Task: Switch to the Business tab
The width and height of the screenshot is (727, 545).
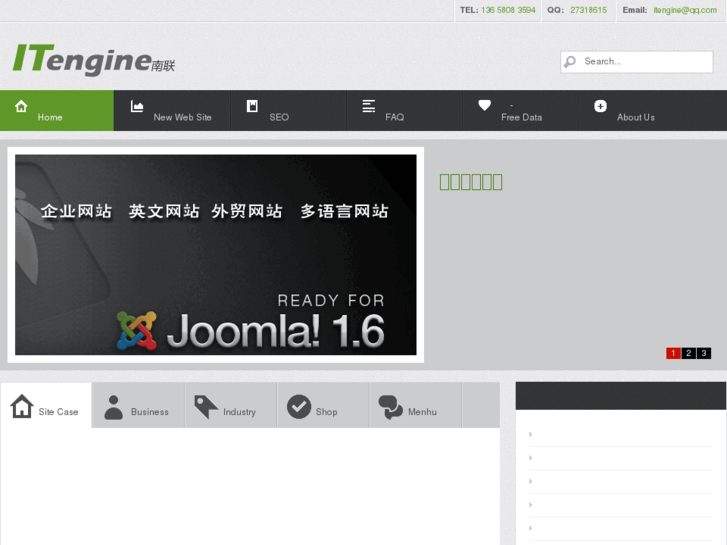Action: point(138,405)
